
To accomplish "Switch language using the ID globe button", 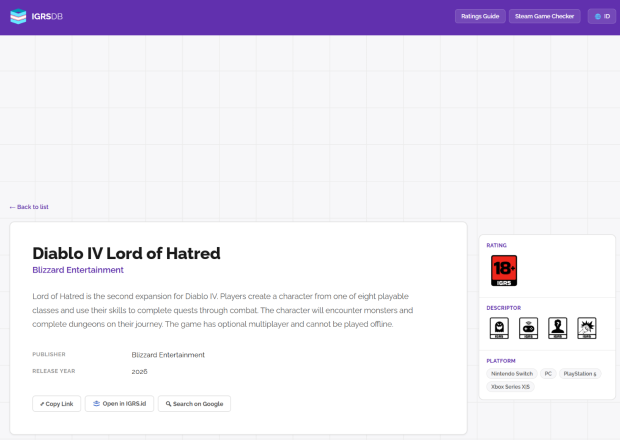I will pos(602,16).
